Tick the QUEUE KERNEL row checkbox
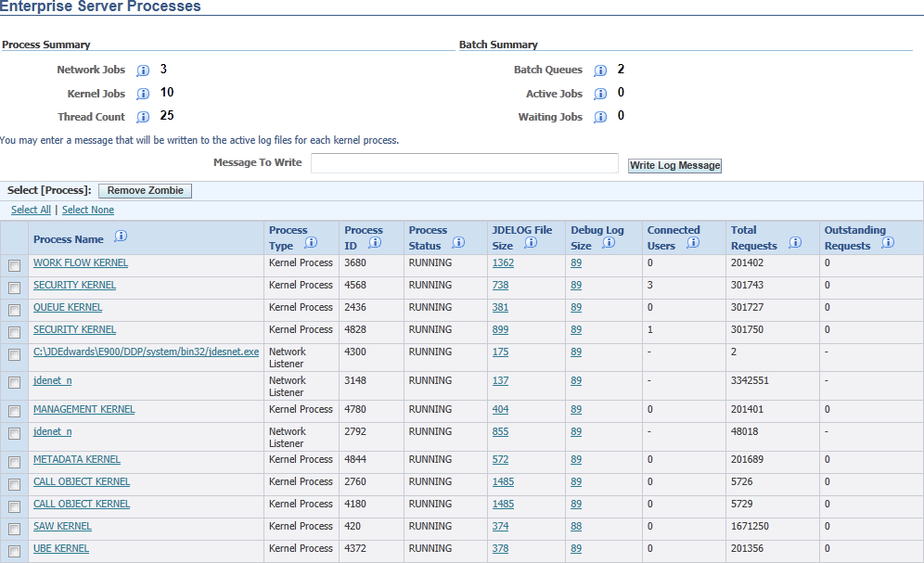The image size is (924, 563). pos(14,311)
